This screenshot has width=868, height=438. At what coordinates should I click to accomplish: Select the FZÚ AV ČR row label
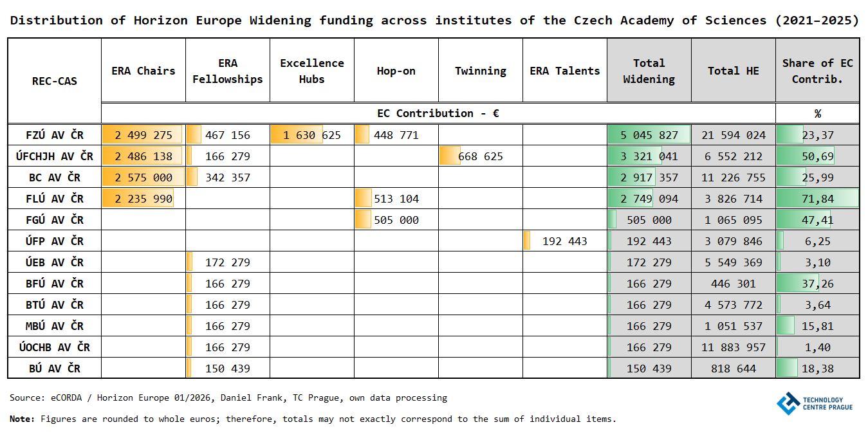55,135
